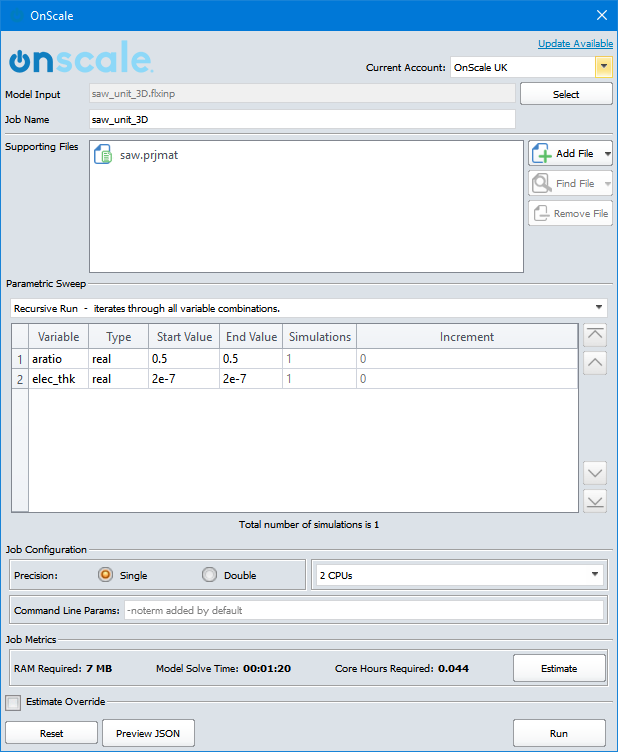The width and height of the screenshot is (618, 752).
Task: Select Double precision radio button
Action: click(209, 575)
